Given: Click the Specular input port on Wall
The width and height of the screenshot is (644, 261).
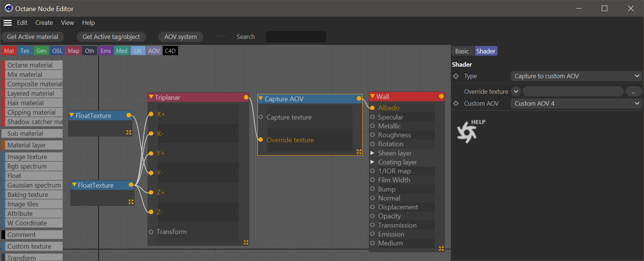Looking at the screenshot, I should coord(372,117).
